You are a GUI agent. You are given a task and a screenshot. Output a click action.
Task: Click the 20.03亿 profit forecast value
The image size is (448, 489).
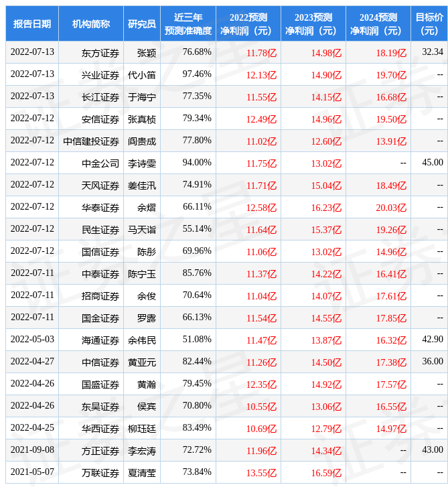click(x=391, y=207)
